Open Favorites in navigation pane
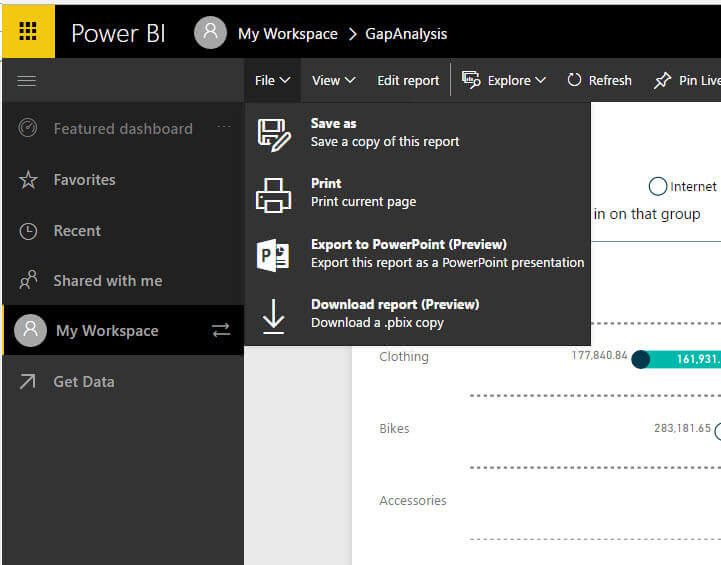Image resolution: width=721 pixels, height=565 pixels. click(x=85, y=180)
